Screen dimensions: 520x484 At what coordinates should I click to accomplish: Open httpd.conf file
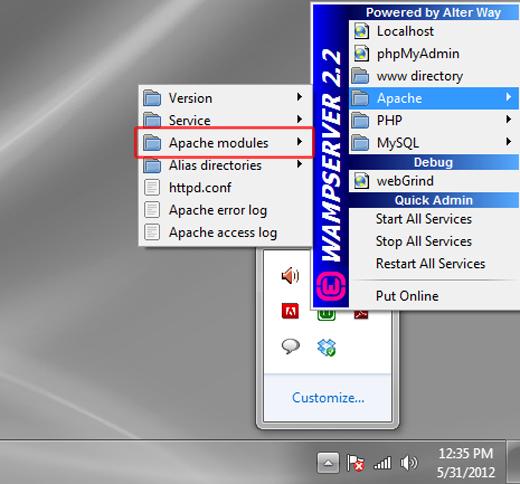click(x=224, y=188)
